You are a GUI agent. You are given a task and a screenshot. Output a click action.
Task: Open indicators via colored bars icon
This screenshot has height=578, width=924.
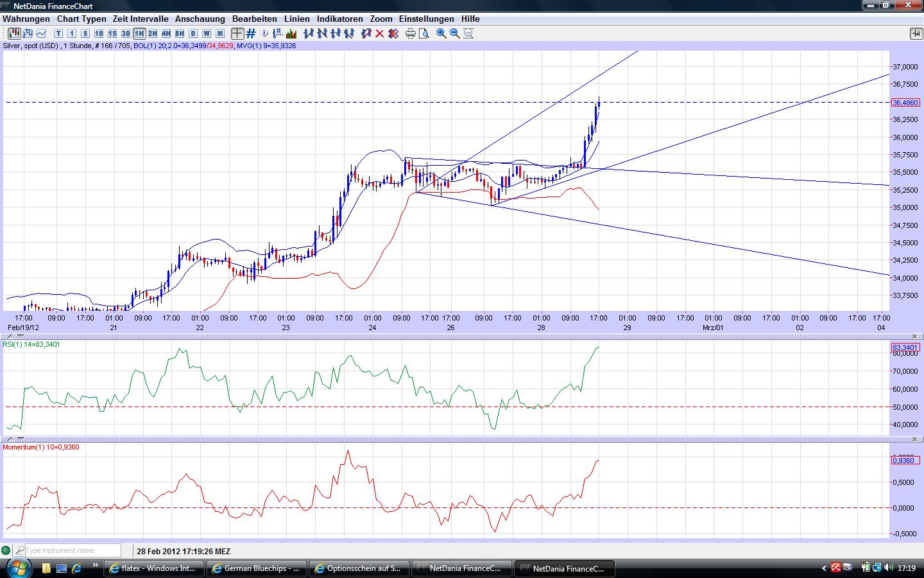tap(292, 33)
